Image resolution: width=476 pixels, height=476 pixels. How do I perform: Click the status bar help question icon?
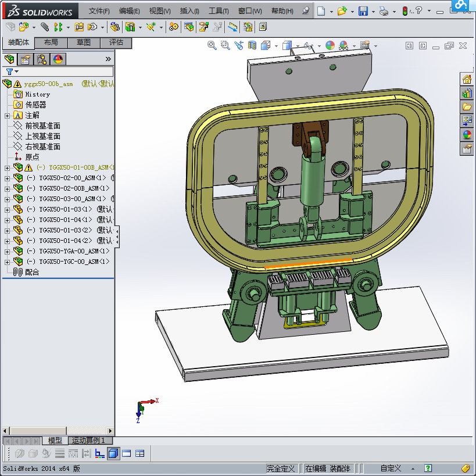[x=428, y=468]
